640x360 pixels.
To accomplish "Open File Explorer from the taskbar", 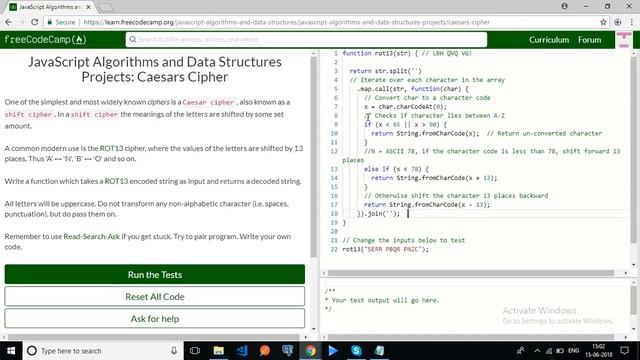I will [218, 351].
